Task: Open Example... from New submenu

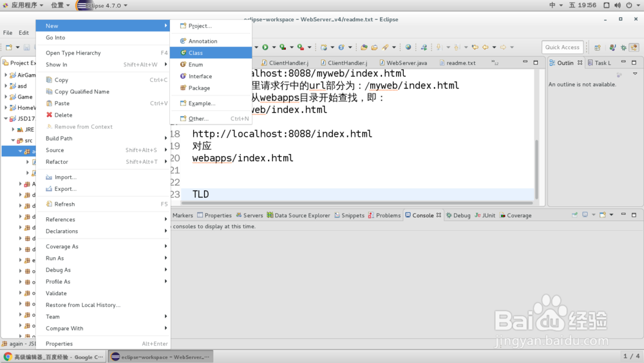Action: pyautogui.click(x=211, y=103)
